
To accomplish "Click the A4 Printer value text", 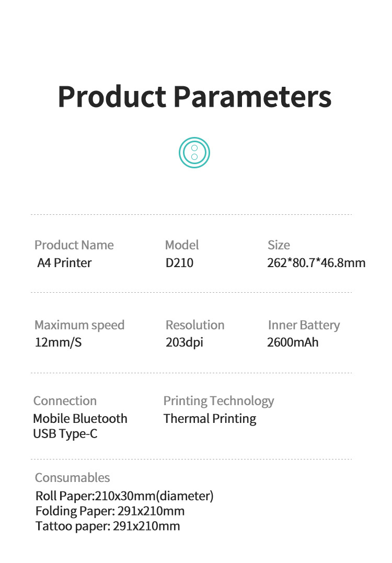I will [64, 262].
